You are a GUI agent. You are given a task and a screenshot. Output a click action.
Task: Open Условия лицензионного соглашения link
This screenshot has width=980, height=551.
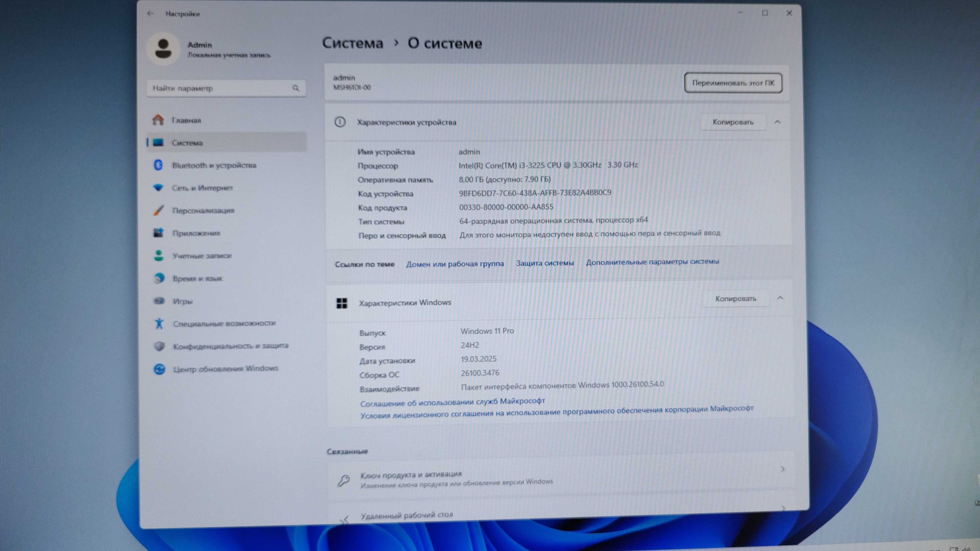pyautogui.click(x=557, y=412)
